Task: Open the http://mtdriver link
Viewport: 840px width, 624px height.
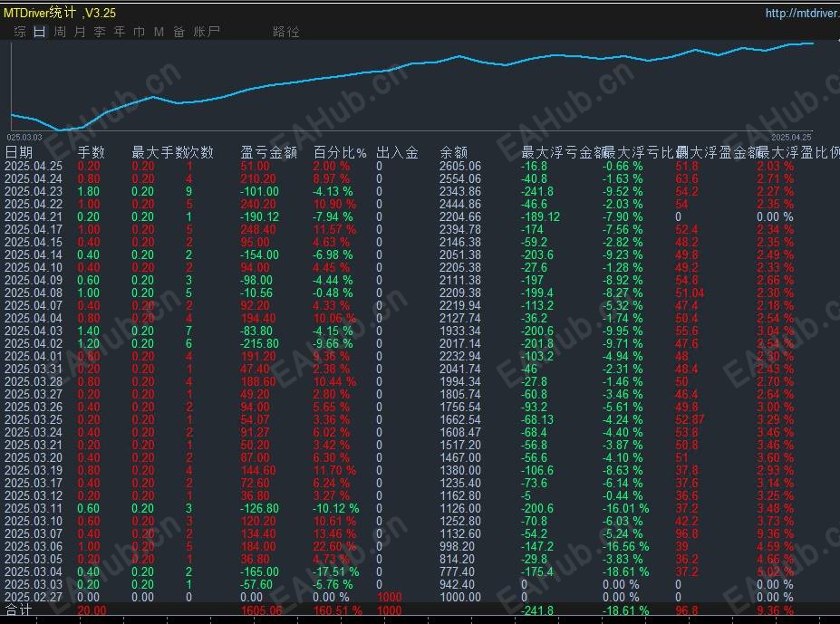Action: click(x=802, y=13)
